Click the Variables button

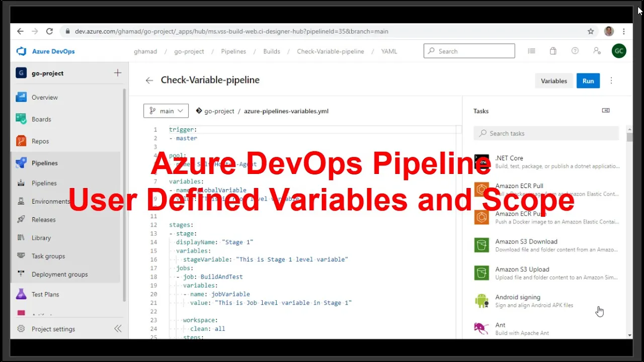pos(554,80)
